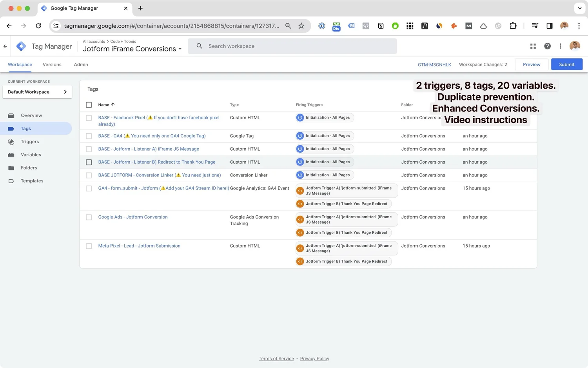Click the back arrow beside Tag Manager logo
Screen dimensions: 588x368
[5, 46]
